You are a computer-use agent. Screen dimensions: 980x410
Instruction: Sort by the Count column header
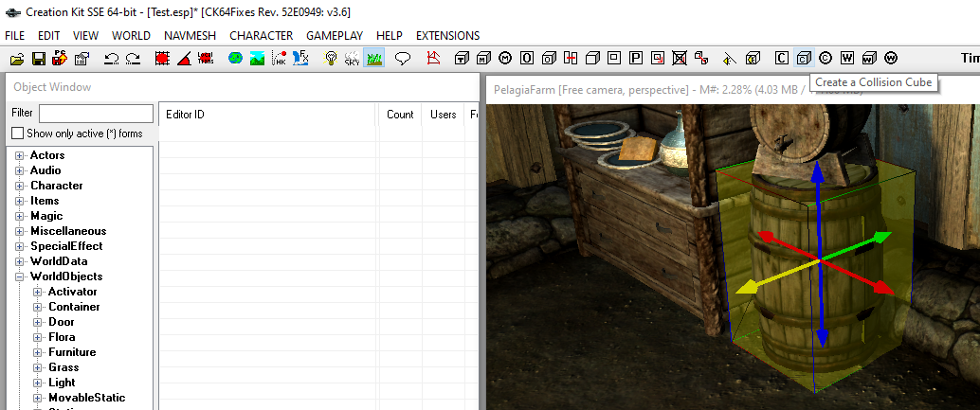400,115
